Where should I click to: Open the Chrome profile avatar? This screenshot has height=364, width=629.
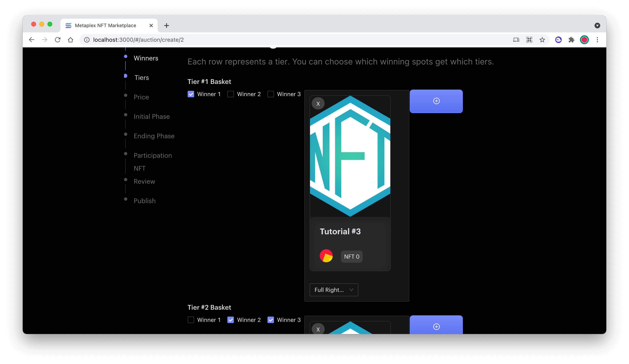[x=584, y=40]
